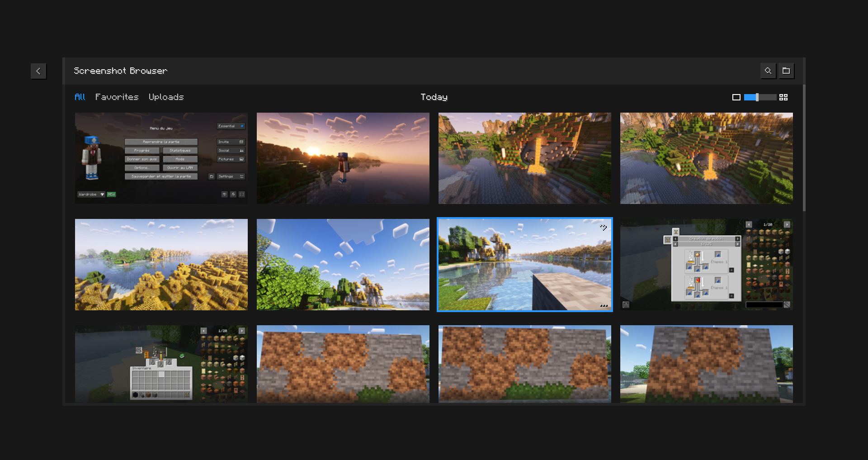Open the blue sky treetops screenshot

click(343, 265)
